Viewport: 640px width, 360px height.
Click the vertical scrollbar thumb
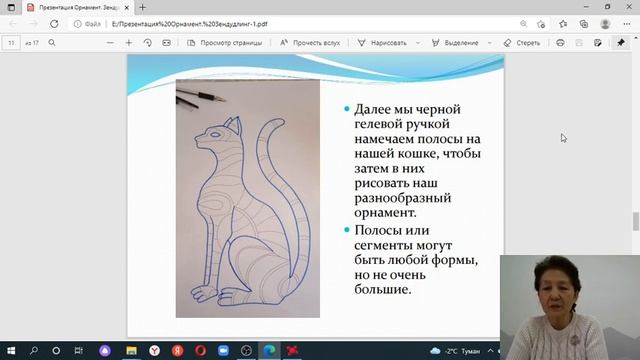point(636,221)
